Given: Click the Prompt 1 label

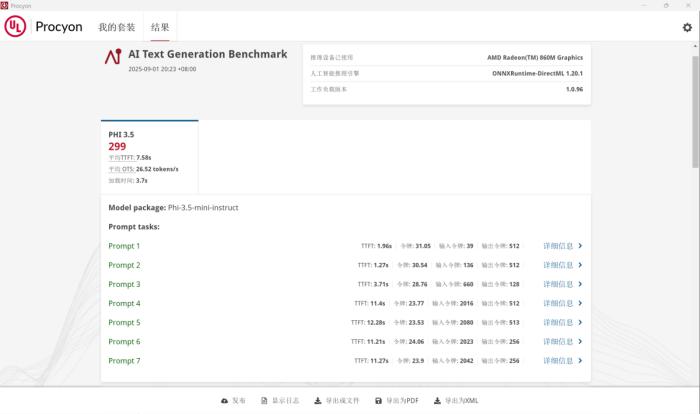Looking at the screenshot, I should (124, 246).
